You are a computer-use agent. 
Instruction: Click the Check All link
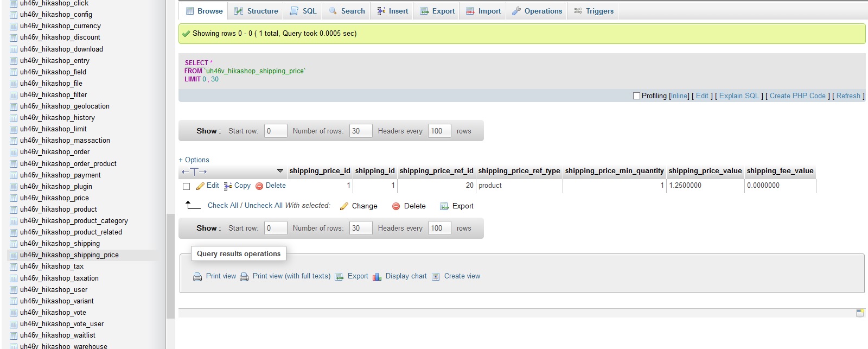click(223, 206)
